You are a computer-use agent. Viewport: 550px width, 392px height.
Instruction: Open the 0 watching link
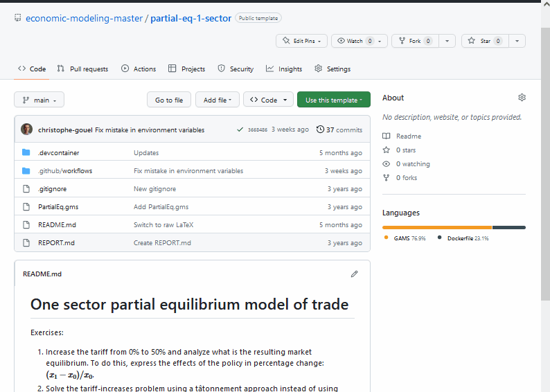click(x=413, y=163)
